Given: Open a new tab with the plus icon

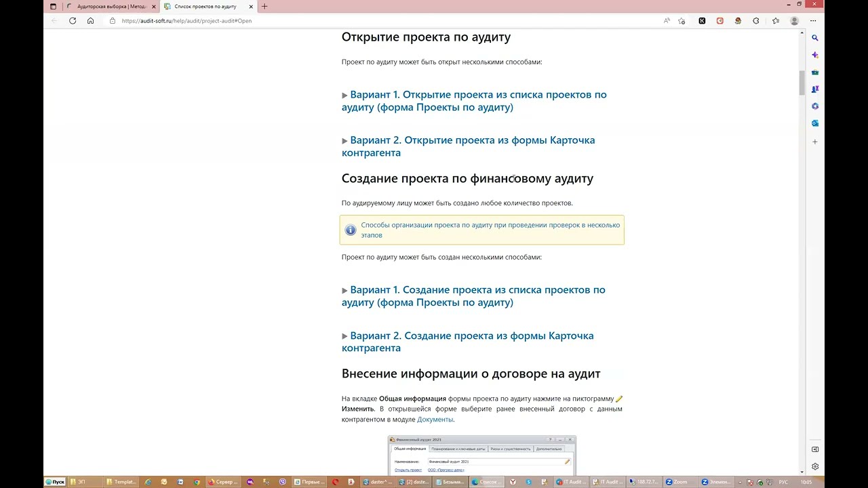Looking at the screenshot, I should pos(264,7).
